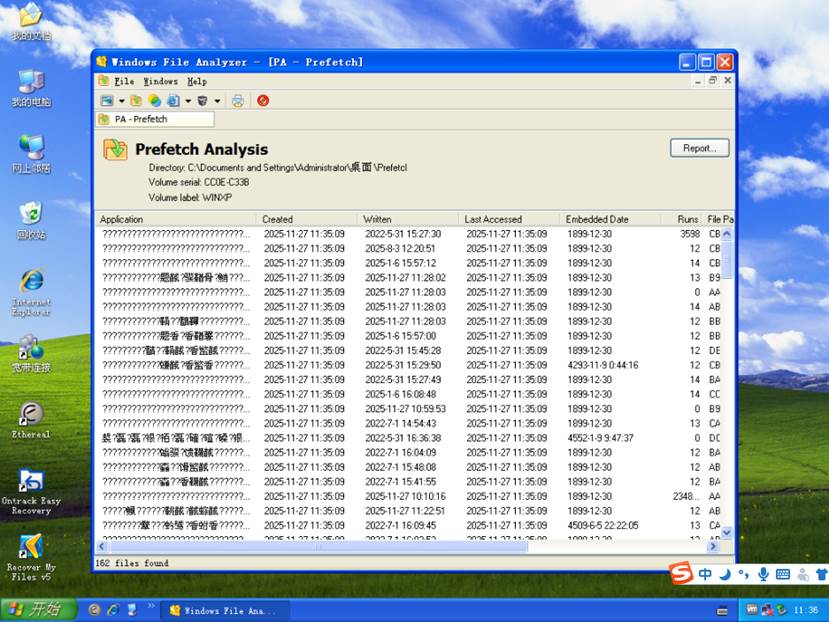Open the Ontrack Easy Recovery desktop icon
The height and width of the screenshot is (622, 829).
31,492
